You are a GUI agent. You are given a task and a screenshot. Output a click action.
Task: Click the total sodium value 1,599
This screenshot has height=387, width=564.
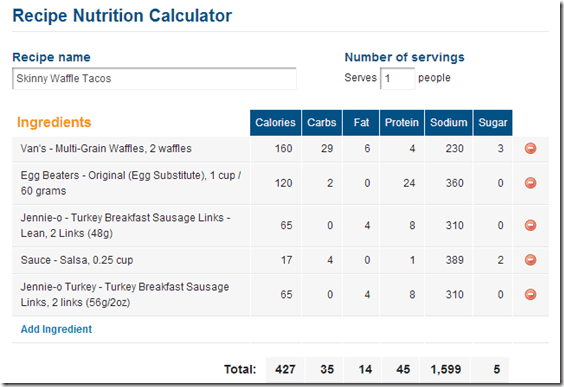[x=446, y=369]
